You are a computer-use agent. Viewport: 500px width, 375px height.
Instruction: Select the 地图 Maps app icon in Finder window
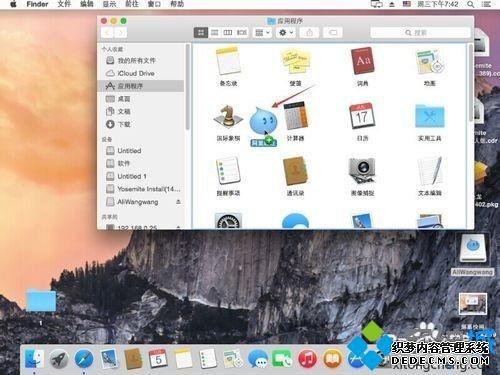[x=430, y=62]
